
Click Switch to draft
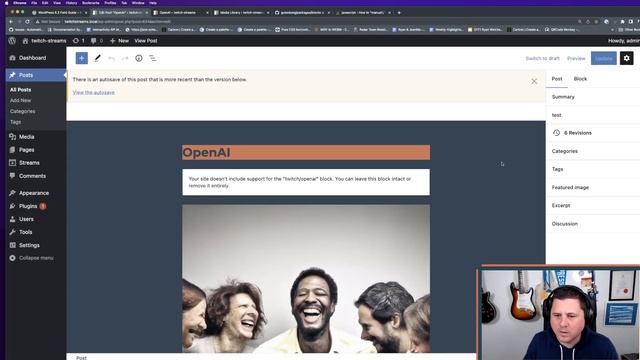point(542,58)
